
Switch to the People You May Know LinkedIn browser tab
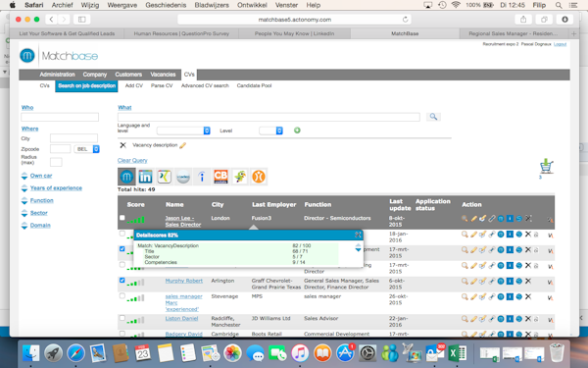[294, 33]
